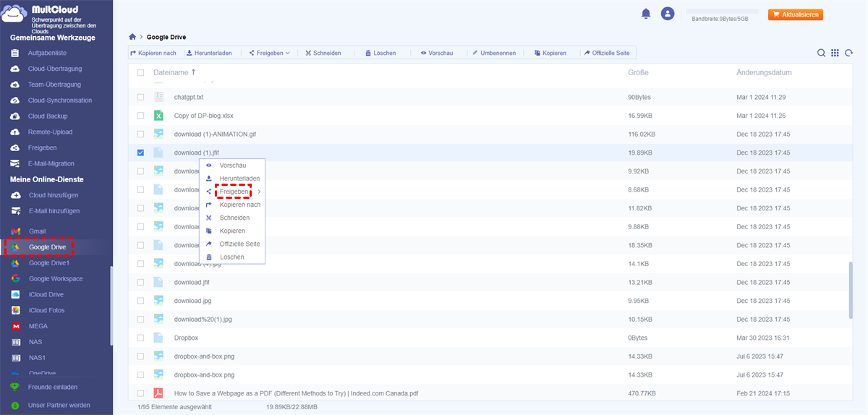
Task: Check the box for the Dropbox folder
Action: (x=140, y=338)
